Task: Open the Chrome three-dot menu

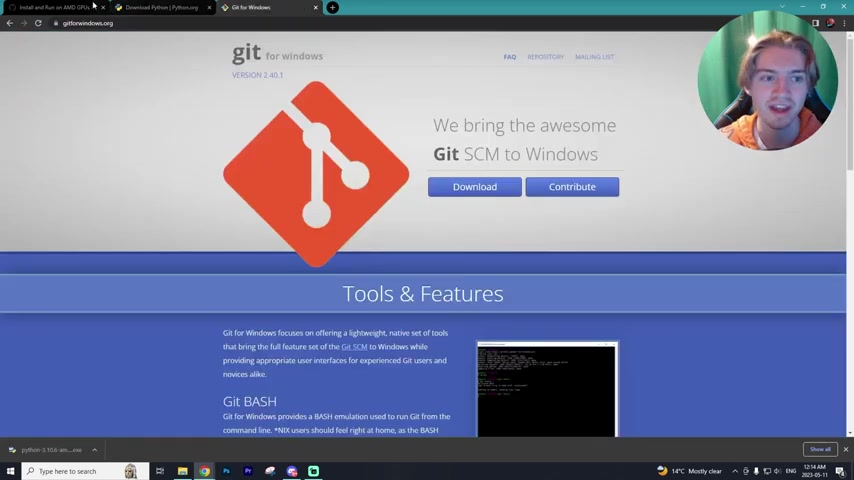Action: pyautogui.click(x=845, y=23)
